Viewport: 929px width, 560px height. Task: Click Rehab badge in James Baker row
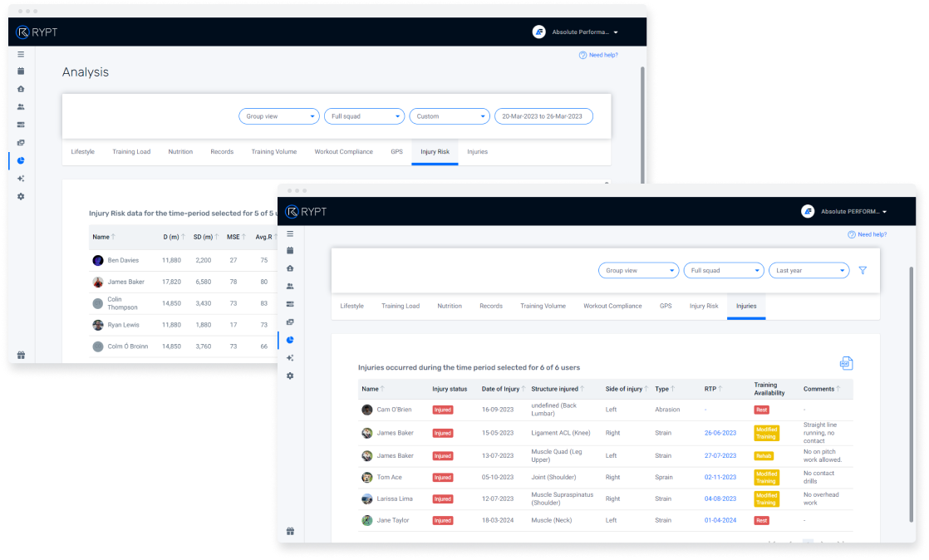[x=764, y=455]
